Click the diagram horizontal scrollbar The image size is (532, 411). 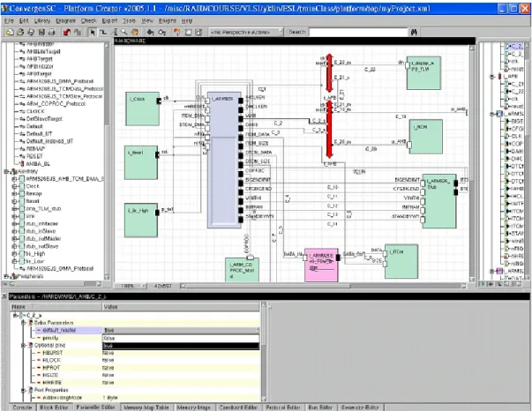point(323,286)
